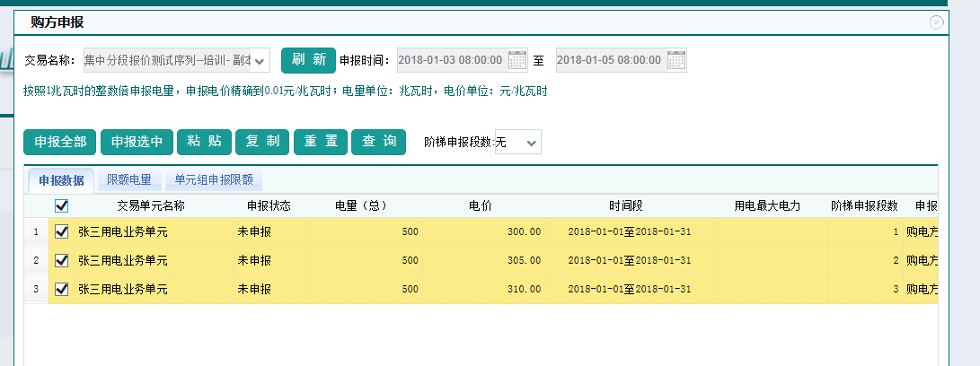Screen dimensions: 980x366
Task: Click the 申报全部 button
Action: click(60, 142)
